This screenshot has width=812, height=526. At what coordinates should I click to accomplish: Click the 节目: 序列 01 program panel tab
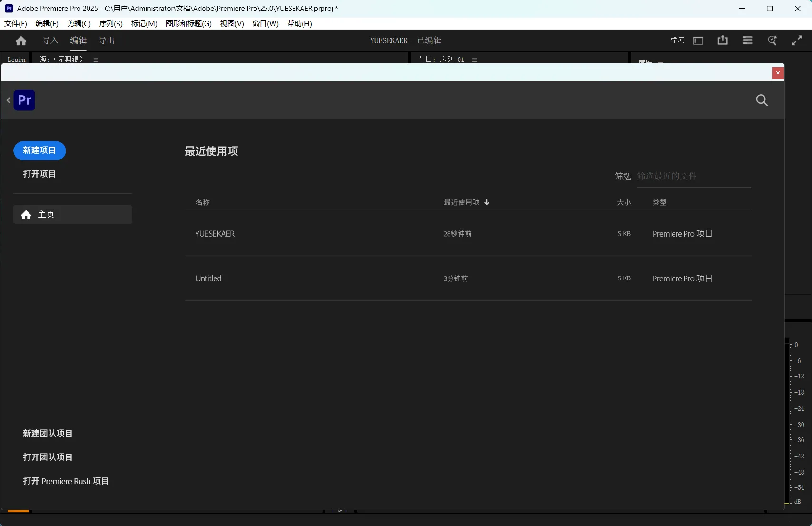441,60
